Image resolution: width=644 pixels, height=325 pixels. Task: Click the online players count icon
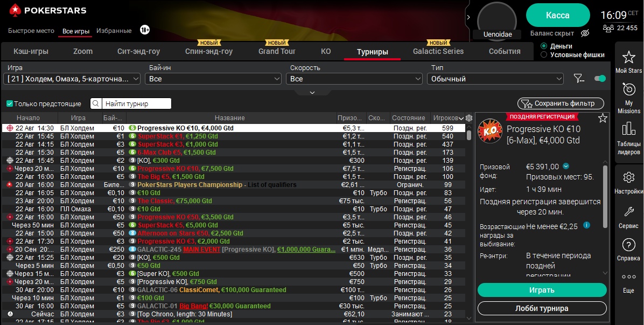pyautogui.click(x=608, y=29)
